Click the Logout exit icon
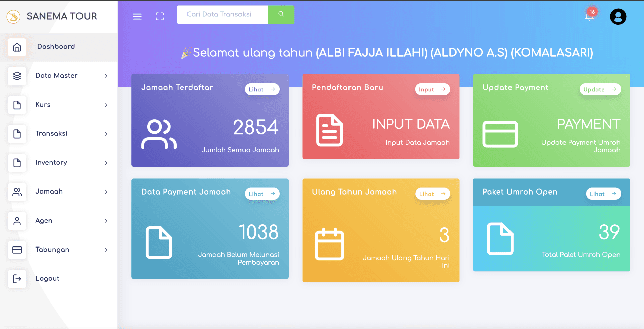 [x=17, y=279]
